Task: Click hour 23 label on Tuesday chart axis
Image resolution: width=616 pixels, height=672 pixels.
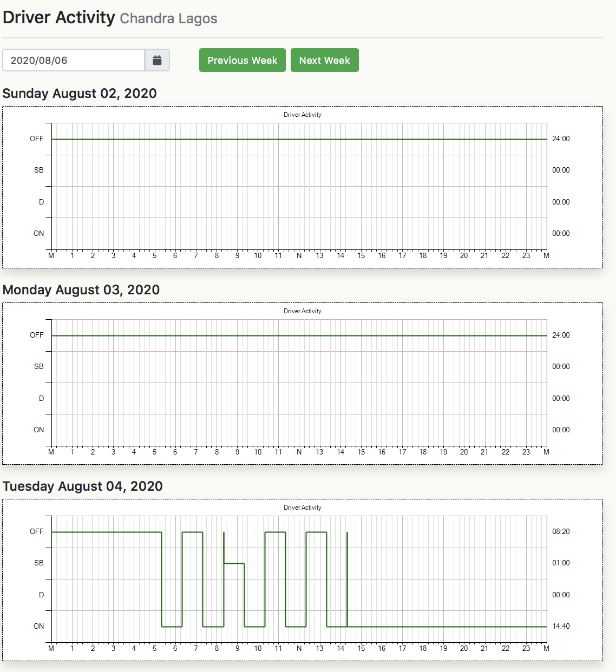Action: coord(526,649)
